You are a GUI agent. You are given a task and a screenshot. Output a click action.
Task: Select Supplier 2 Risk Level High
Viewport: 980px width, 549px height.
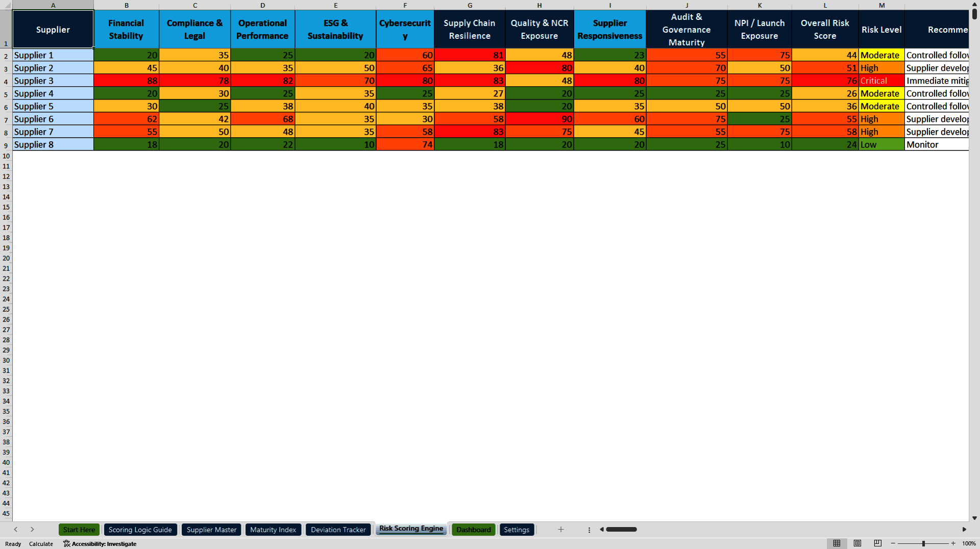(881, 68)
